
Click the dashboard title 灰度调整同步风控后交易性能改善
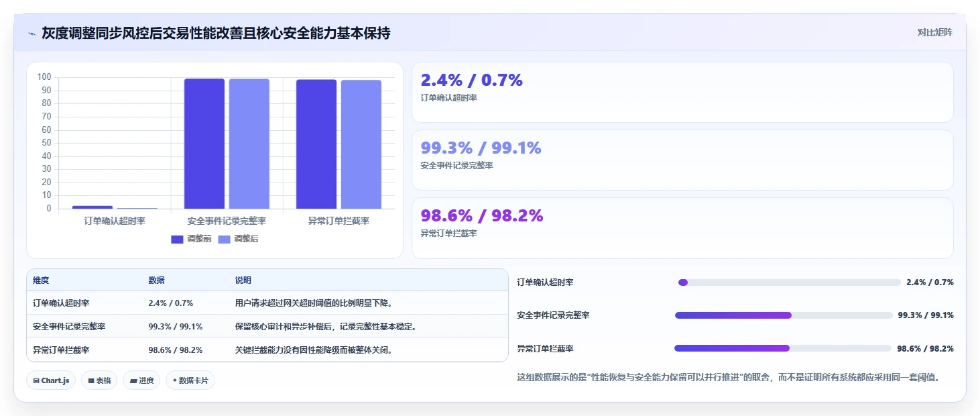[216, 34]
